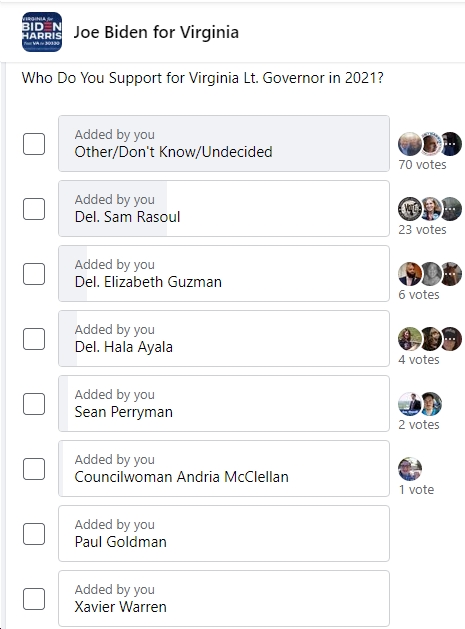Open first voter avatar for Sean Perryman
This screenshot has height=629, width=465.
[x=409, y=404]
